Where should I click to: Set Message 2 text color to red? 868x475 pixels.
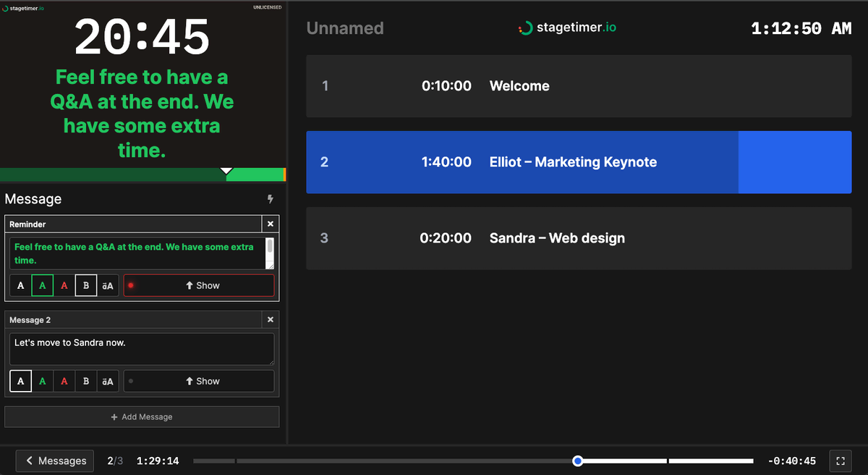coord(64,380)
